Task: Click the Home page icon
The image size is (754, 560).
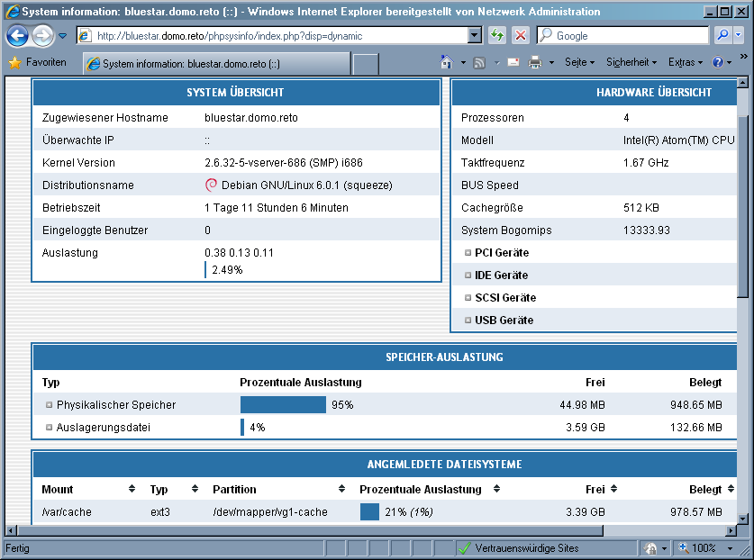Action: point(446,63)
